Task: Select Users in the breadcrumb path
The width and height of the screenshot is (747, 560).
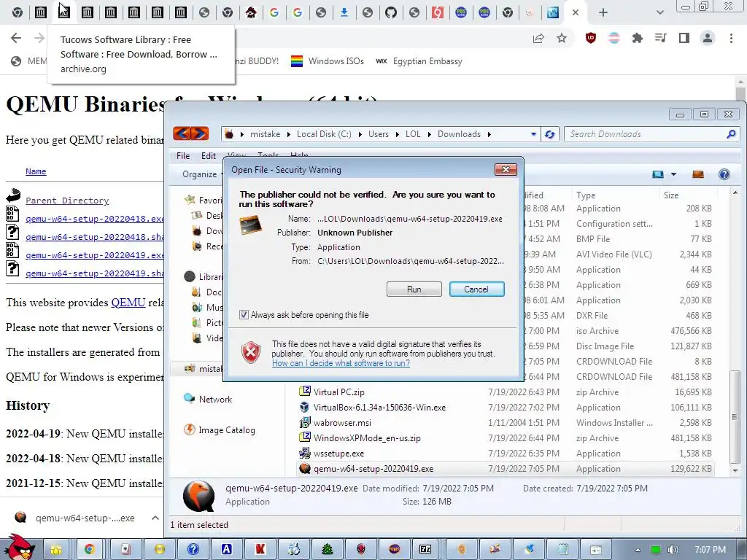Action: [x=379, y=134]
